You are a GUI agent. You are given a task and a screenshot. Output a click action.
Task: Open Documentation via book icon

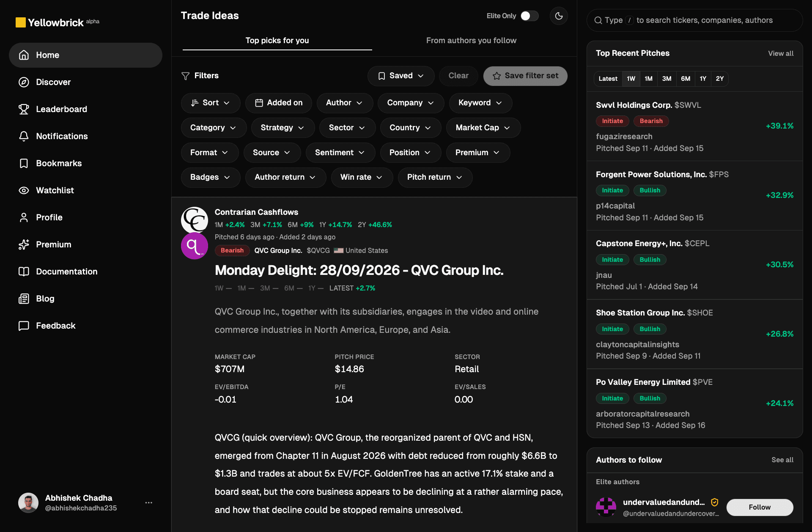click(24, 271)
